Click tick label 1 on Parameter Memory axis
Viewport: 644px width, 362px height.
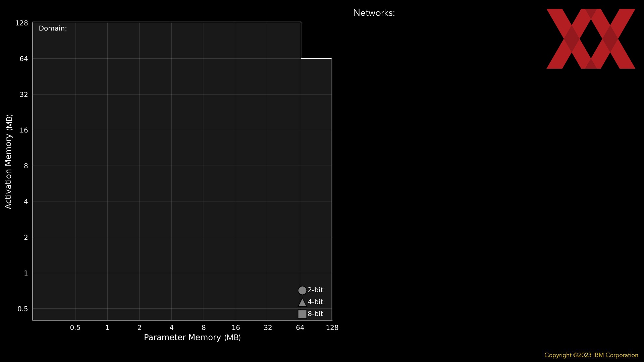coord(107,328)
